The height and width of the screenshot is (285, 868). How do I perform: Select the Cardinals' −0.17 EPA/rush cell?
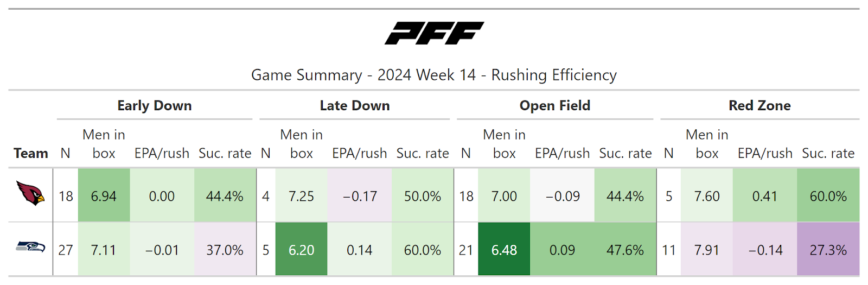click(x=360, y=196)
